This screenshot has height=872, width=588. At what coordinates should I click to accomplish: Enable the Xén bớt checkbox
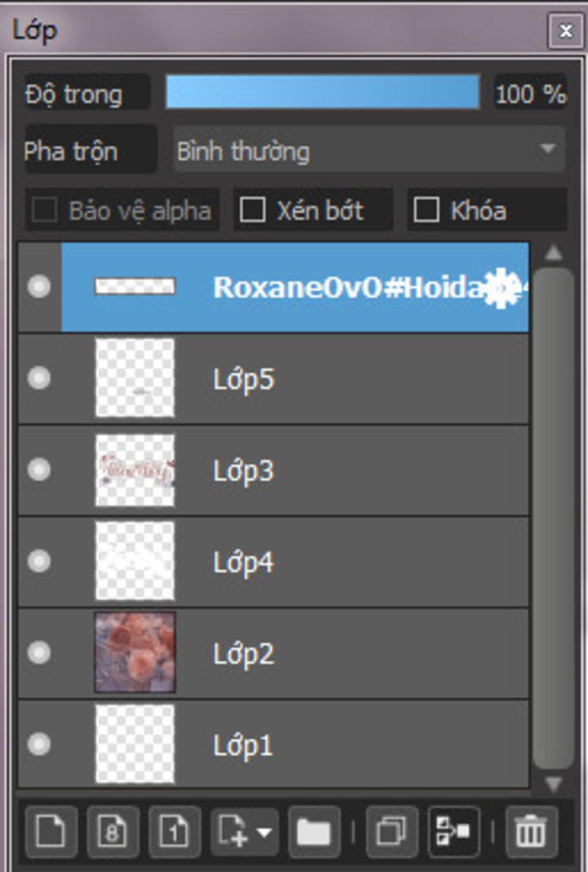(253, 210)
